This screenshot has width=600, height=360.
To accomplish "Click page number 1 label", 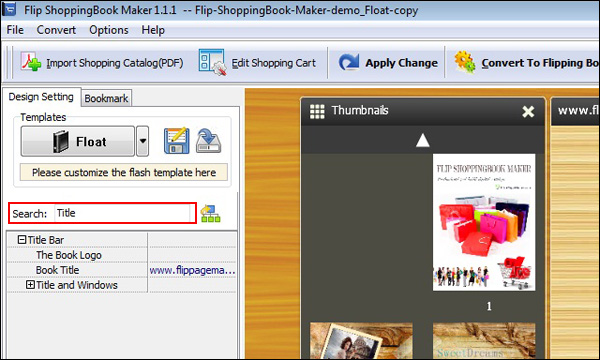I will click(489, 306).
